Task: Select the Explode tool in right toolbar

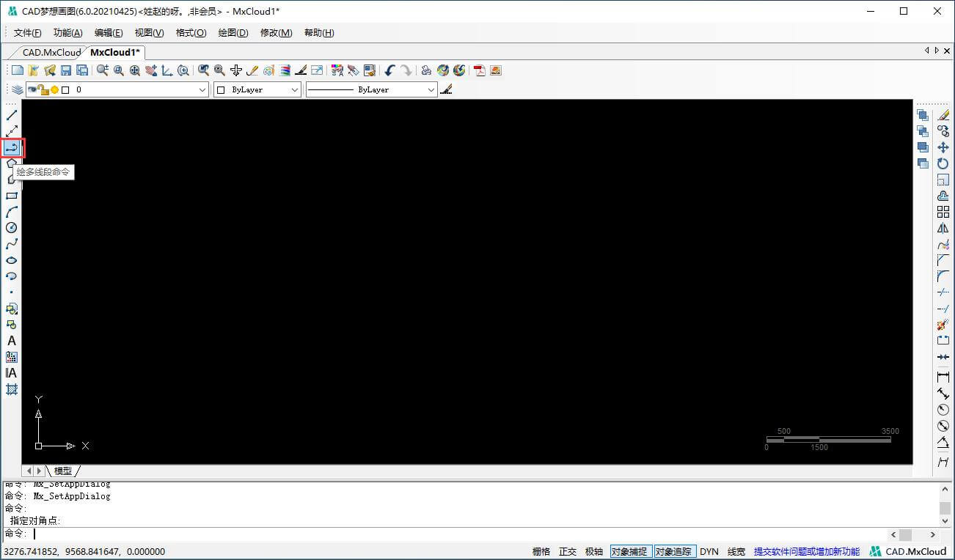Action: 943,325
